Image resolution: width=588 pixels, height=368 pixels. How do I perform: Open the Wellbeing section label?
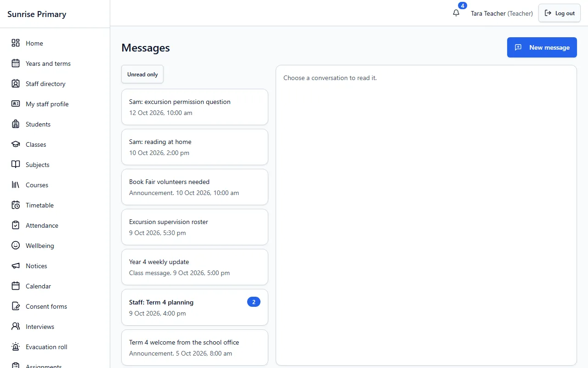pyautogui.click(x=40, y=246)
